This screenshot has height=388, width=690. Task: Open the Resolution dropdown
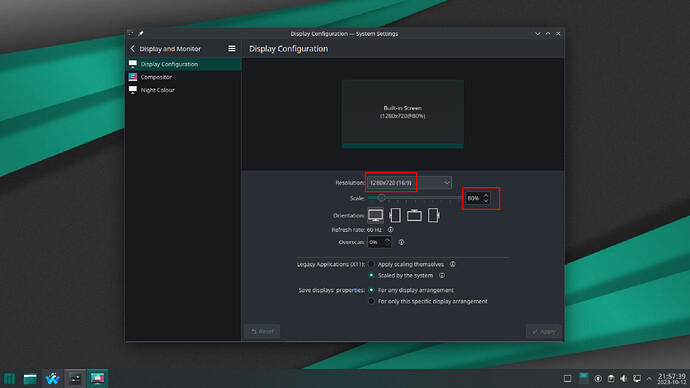pyautogui.click(x=409, y=183)
